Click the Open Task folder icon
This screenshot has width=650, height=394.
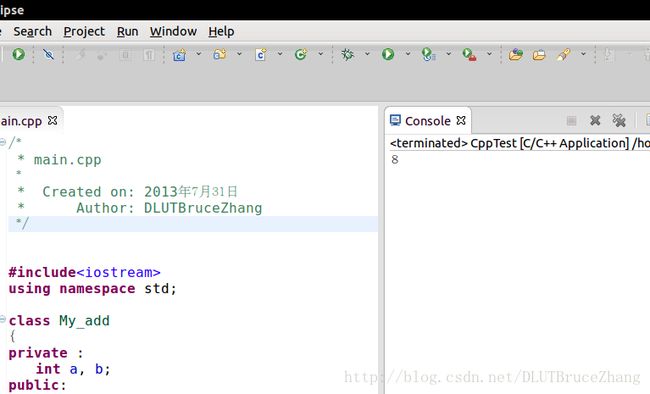(539, 55)
